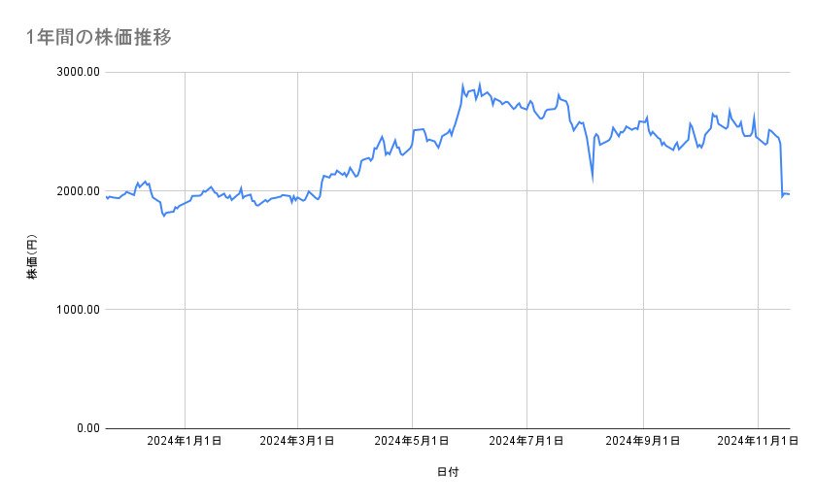The width and height of the screenshot is (815, 504).
Task: Click the 2024年3月1日 date label
Action: (x=297, y=441)
